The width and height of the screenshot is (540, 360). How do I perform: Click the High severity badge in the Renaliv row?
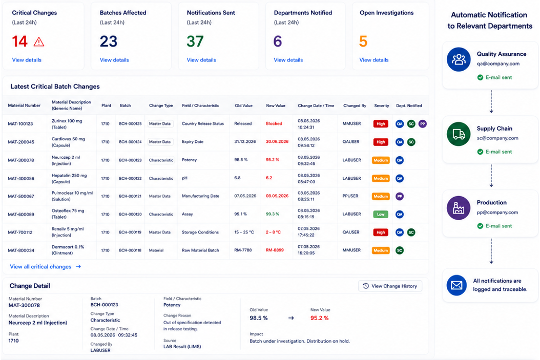tap(381, 233)
